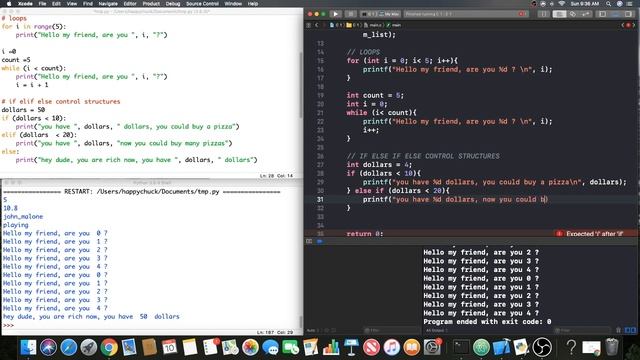Open Trash from the Dock
Image resolution: width=640 pixels, height=360 pixels.
(612, 347)
